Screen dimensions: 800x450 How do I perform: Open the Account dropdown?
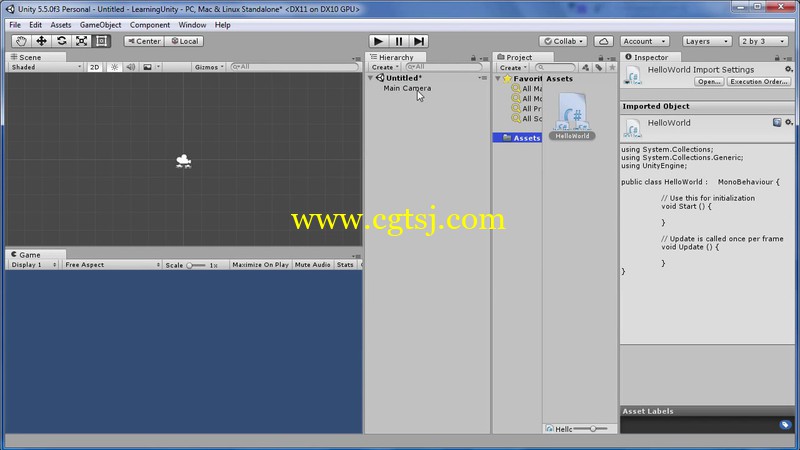[x=645, y=41]
